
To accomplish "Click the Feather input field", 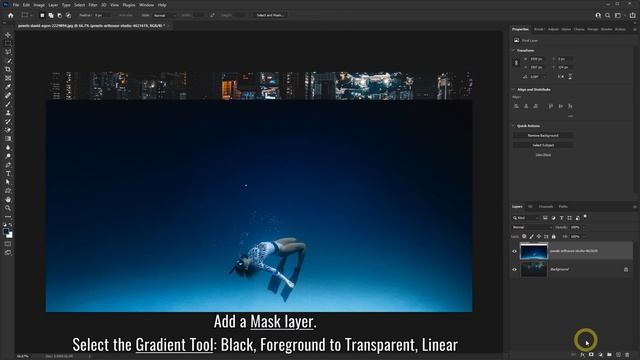I will coord(101,15).
